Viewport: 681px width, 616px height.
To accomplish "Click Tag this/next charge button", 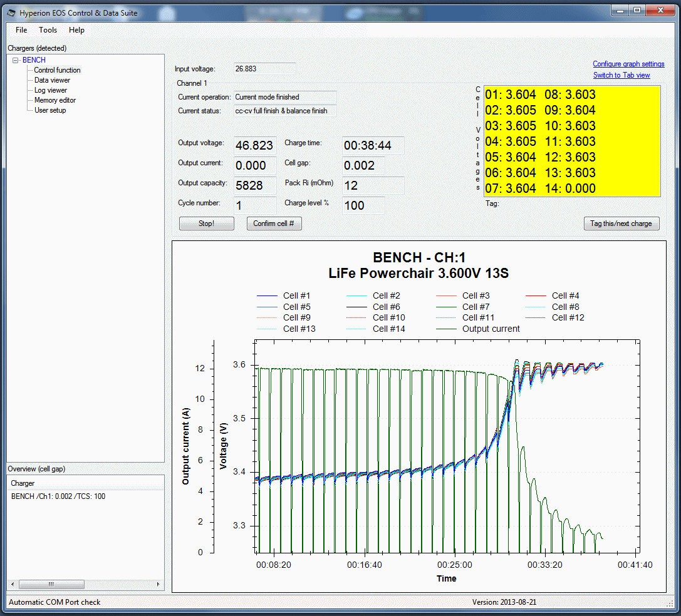I will pyautogui.click(x=621, y=223).
